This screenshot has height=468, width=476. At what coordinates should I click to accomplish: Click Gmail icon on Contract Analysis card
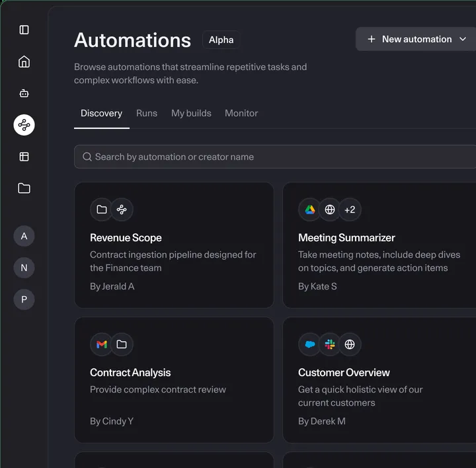[101, 344]
